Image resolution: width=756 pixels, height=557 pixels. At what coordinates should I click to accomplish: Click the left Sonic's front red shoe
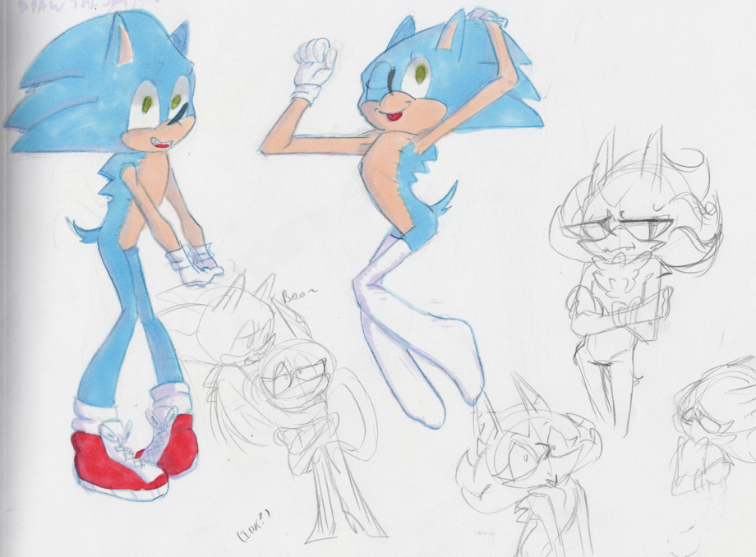[x=115, y=464]
